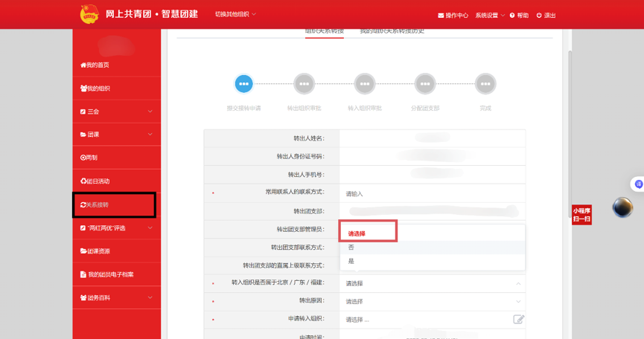Click the 转出人姓名 label
The image size is (644, 339).
(309, 138)
